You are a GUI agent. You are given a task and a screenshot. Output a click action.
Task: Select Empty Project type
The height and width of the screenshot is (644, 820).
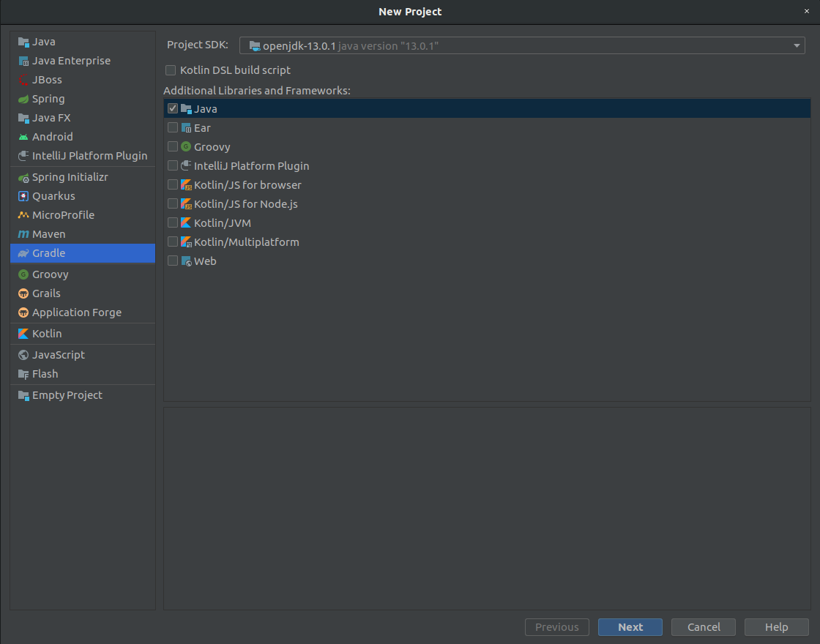[x=83, y=395]
